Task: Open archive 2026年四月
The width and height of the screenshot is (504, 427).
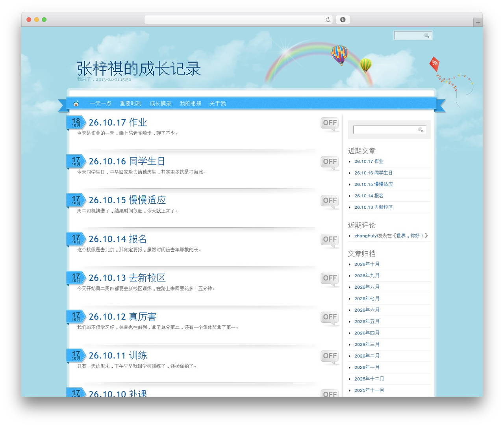Action: [367, 333]
